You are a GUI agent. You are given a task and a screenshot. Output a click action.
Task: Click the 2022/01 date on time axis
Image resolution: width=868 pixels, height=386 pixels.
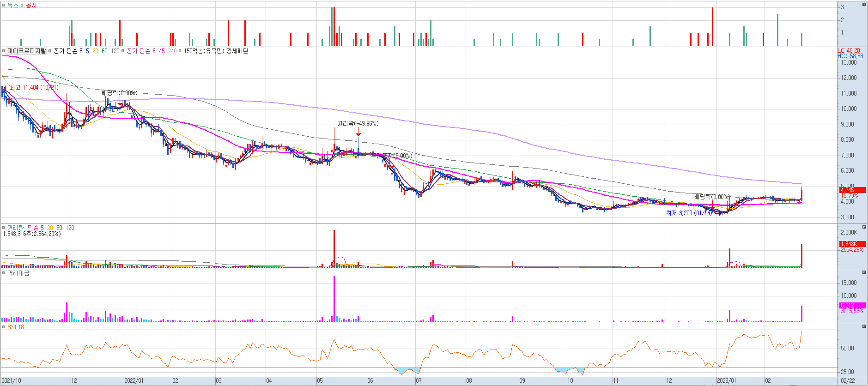pyautogui.click(x=134, y=381)
